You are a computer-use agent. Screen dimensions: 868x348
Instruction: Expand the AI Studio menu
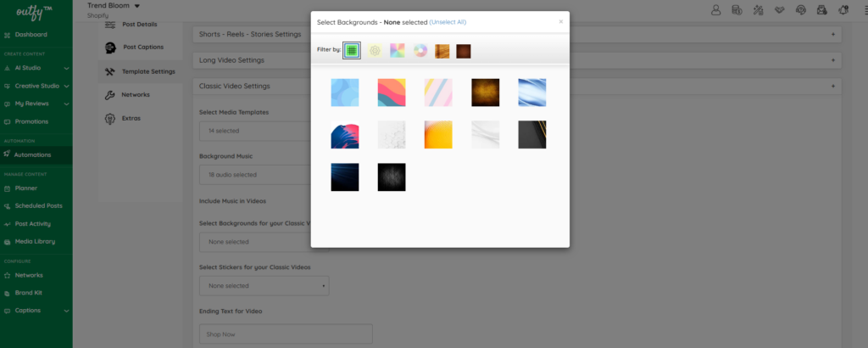(36, 68)
